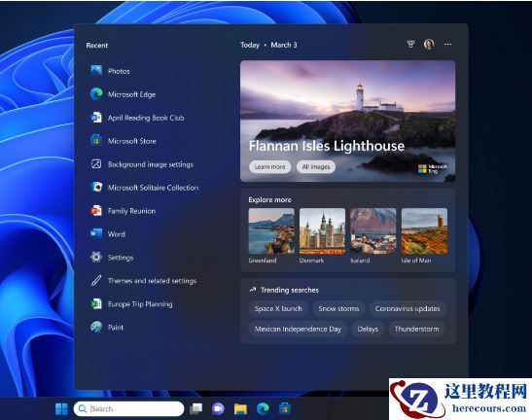Open Themes and related settings
The height and width of the screenshot is (420, 532).
pyautogui.click(x=143, y=281)
